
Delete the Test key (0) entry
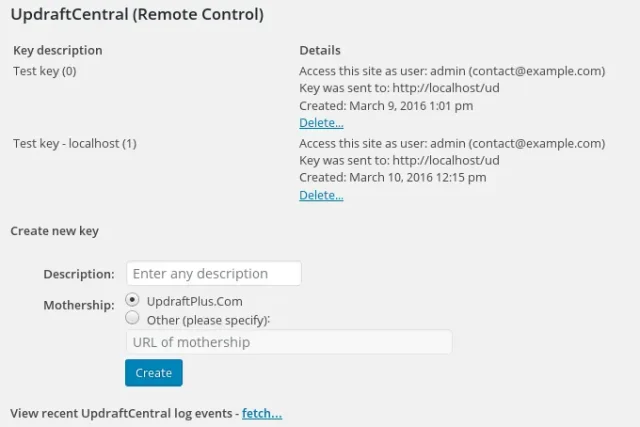(x=321, y=123)
